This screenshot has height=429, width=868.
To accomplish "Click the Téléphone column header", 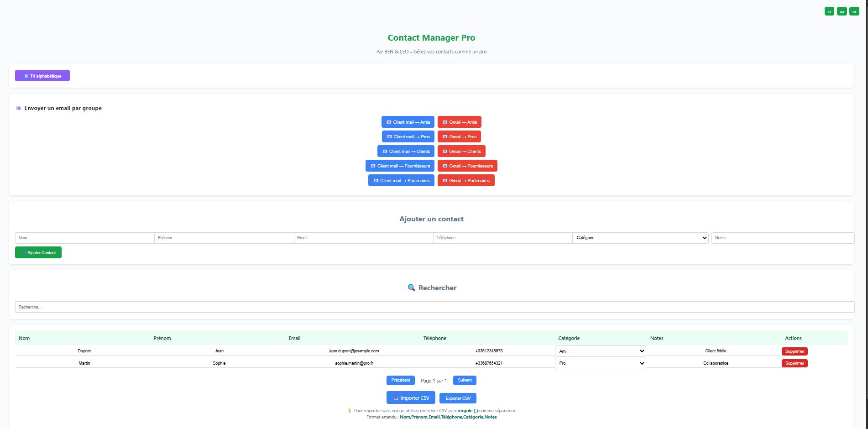I will (x=434, y=338).
